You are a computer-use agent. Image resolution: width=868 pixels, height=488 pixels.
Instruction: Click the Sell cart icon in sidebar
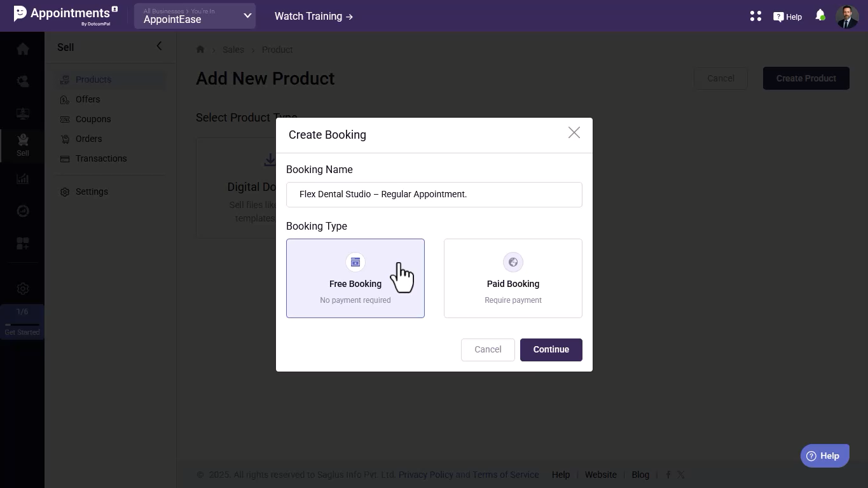click(x=23, y=144)
